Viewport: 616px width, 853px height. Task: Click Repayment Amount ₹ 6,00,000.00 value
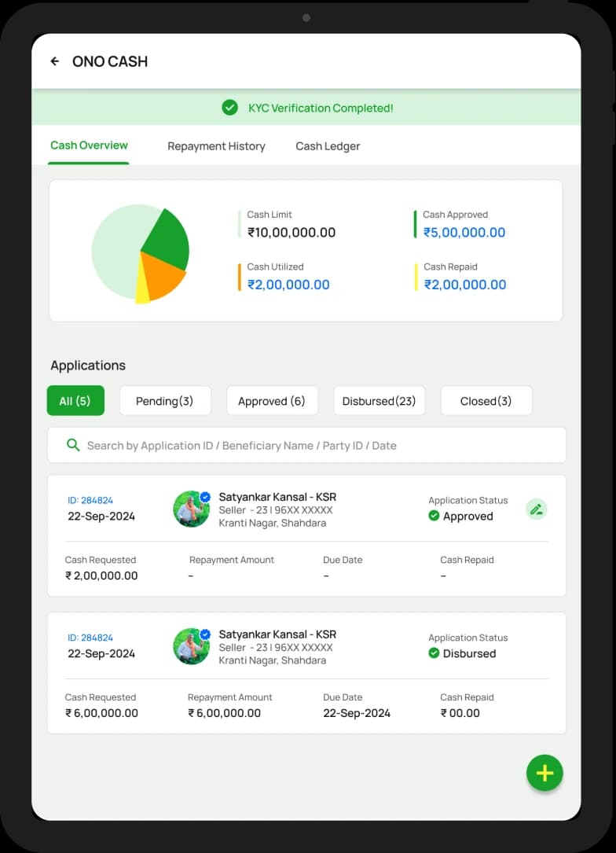224,712
